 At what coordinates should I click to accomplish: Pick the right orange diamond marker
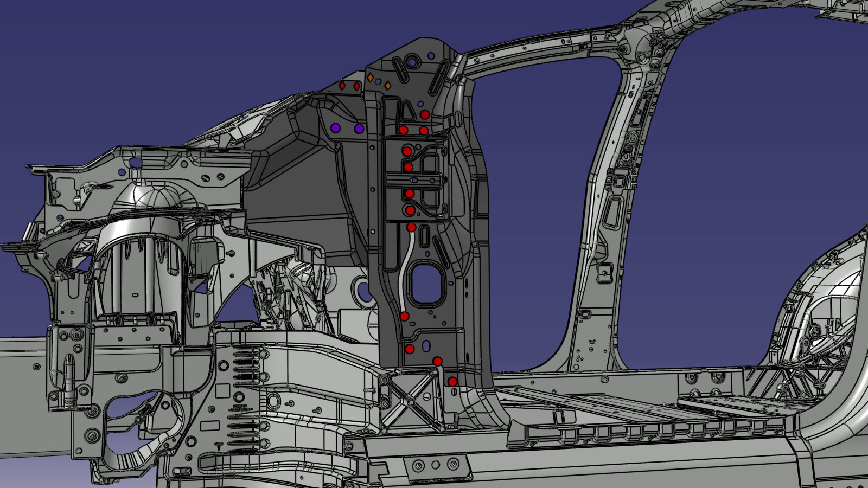(x=387, y=86)
